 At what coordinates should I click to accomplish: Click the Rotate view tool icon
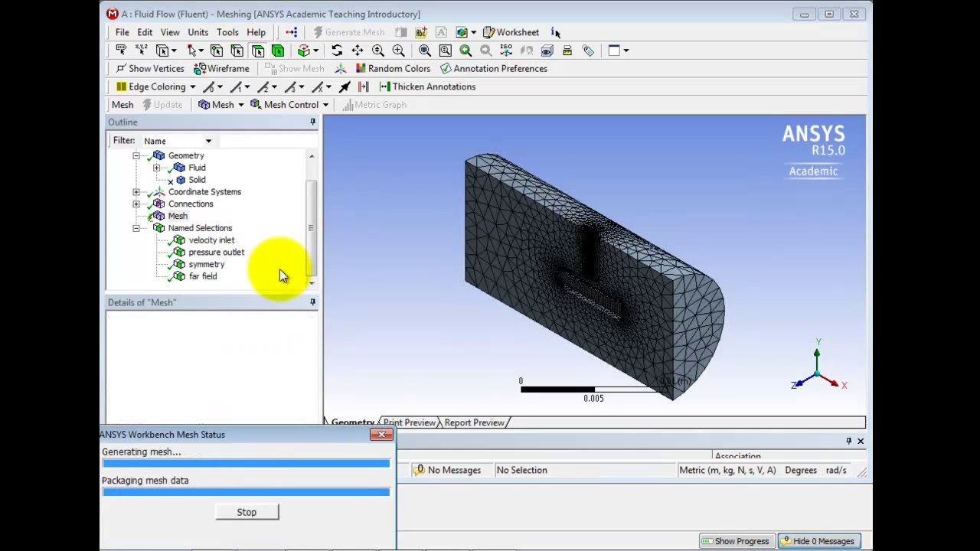337,51
